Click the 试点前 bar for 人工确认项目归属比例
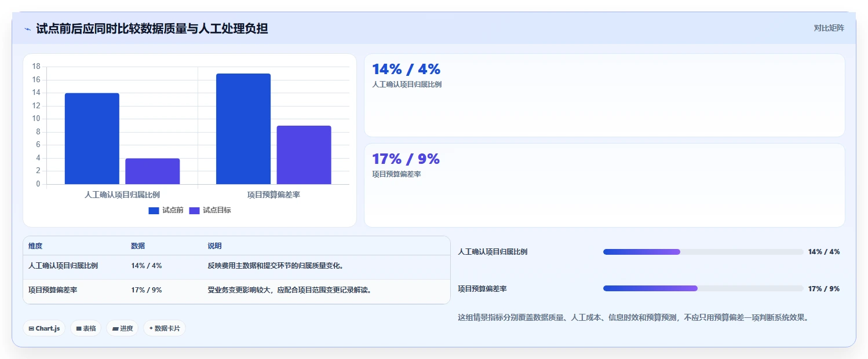Screen dimensions: 868x359 [92, 138]
